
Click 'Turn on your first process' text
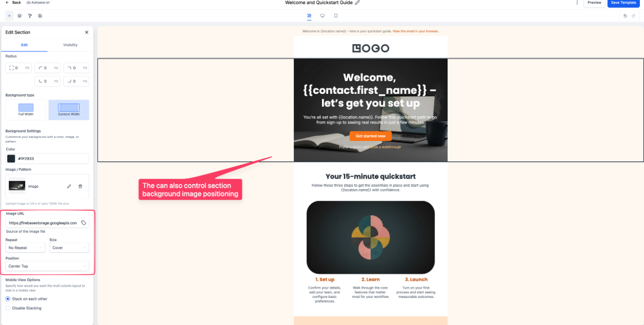click(x=416, y=292)
